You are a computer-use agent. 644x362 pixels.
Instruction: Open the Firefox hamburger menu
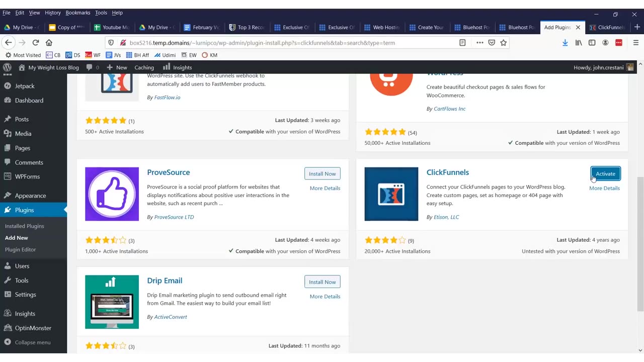coord(635,43)
